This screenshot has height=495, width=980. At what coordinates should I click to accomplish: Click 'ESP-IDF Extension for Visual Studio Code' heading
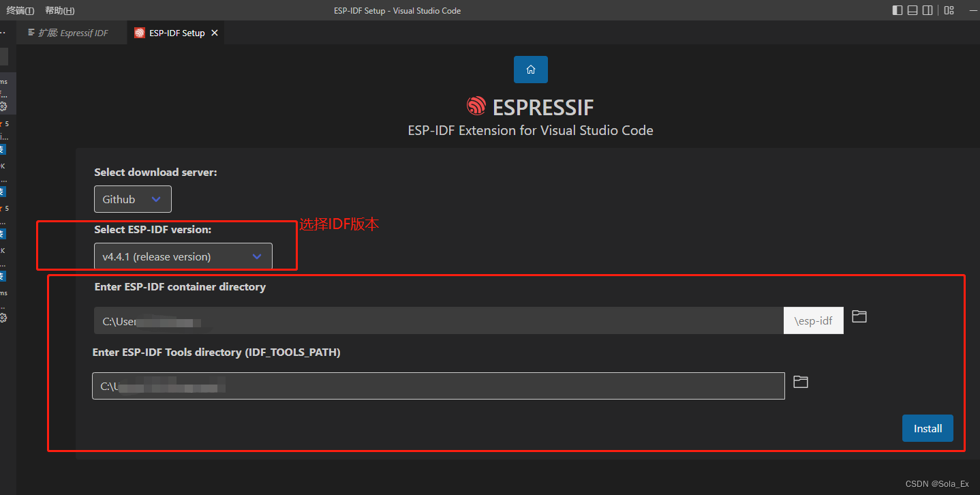point(530,130)
